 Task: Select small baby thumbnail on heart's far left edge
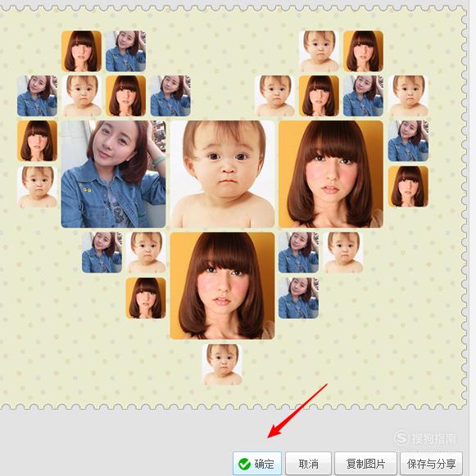(x=37, y=187)
